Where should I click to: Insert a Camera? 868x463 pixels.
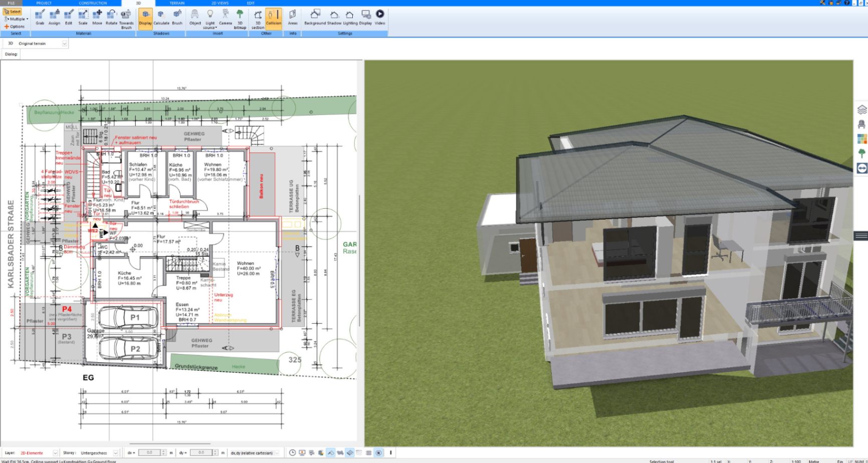[226, 18]
